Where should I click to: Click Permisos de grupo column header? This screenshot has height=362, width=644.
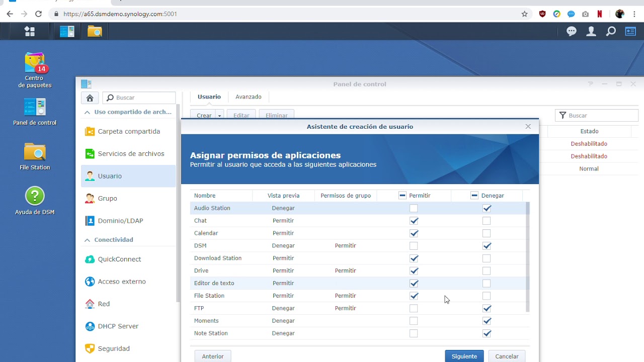346,196
